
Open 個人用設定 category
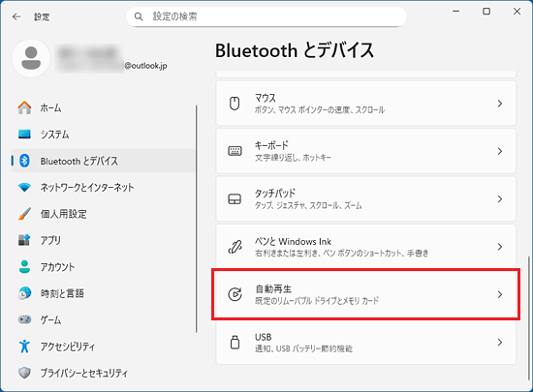(x=103, y=214)
